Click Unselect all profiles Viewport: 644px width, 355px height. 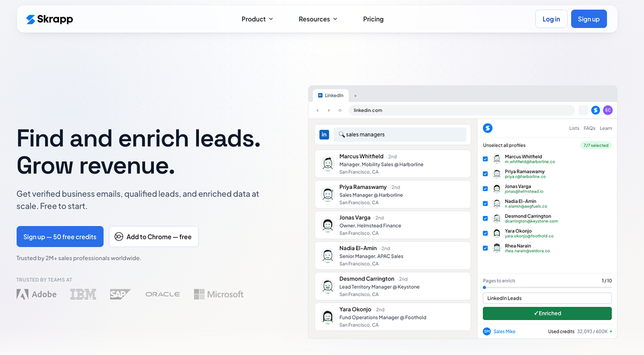(x=504, y=146)
